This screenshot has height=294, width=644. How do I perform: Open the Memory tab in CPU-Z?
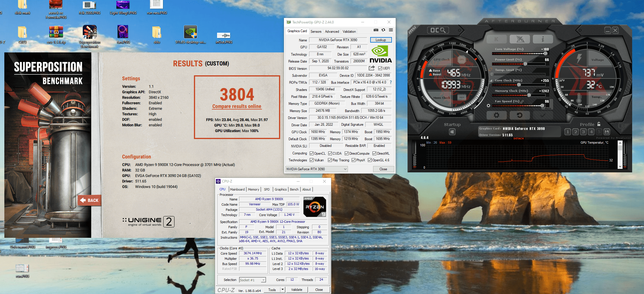tap(254, 189)
